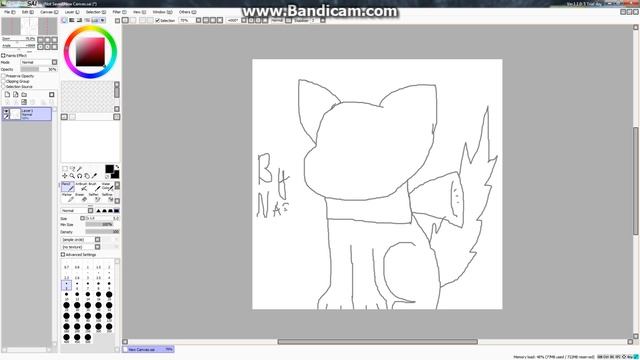
Task: Click the foreground black color swatch
Action: pos(109,169)
